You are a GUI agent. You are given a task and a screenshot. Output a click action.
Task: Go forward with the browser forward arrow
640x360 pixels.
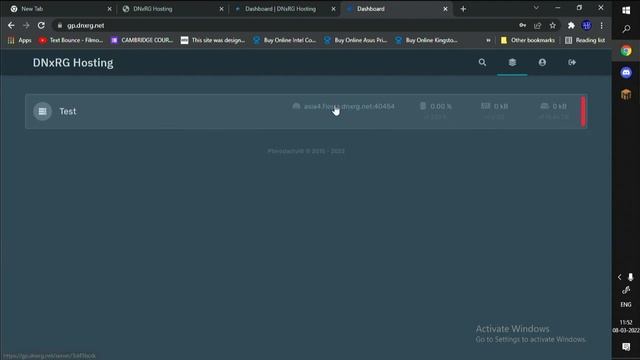[x=26, y=25]
